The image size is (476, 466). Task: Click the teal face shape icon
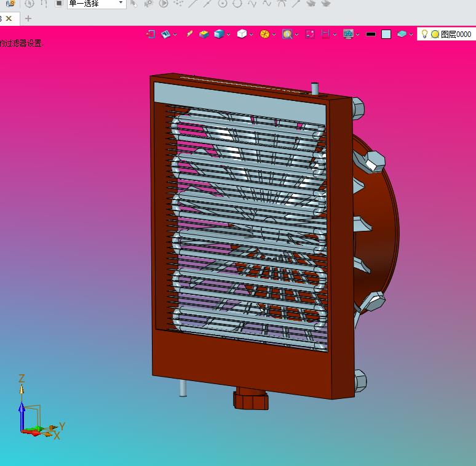pyautogui.click(x=402, y=34)
